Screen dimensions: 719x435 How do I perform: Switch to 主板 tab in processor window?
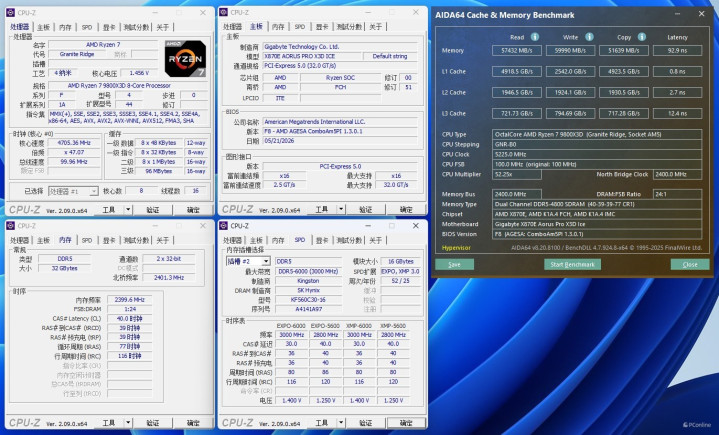tap(43, 28)
